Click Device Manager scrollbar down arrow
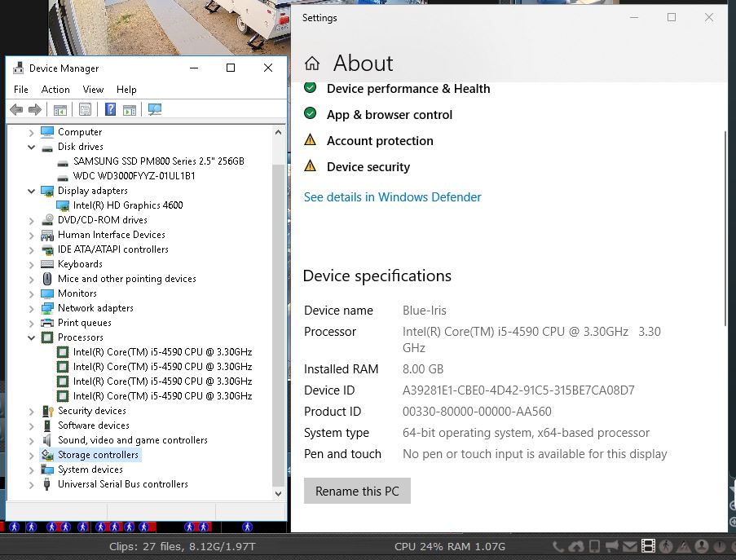Screen dimensions: 736x560 click(279, 493)
